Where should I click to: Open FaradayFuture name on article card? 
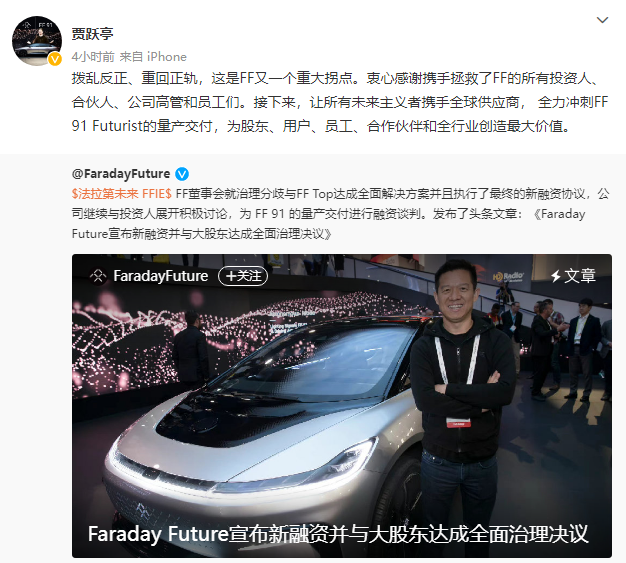coord(160,276)
